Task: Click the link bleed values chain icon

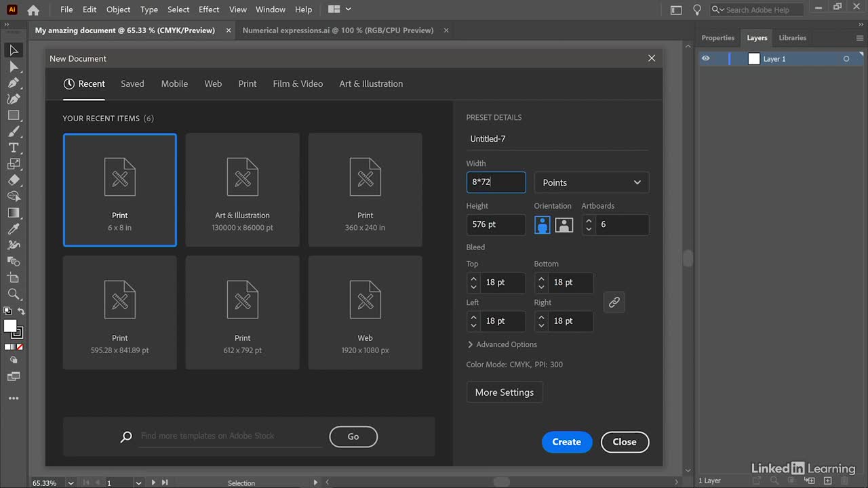Action: [x=614, y=302]
